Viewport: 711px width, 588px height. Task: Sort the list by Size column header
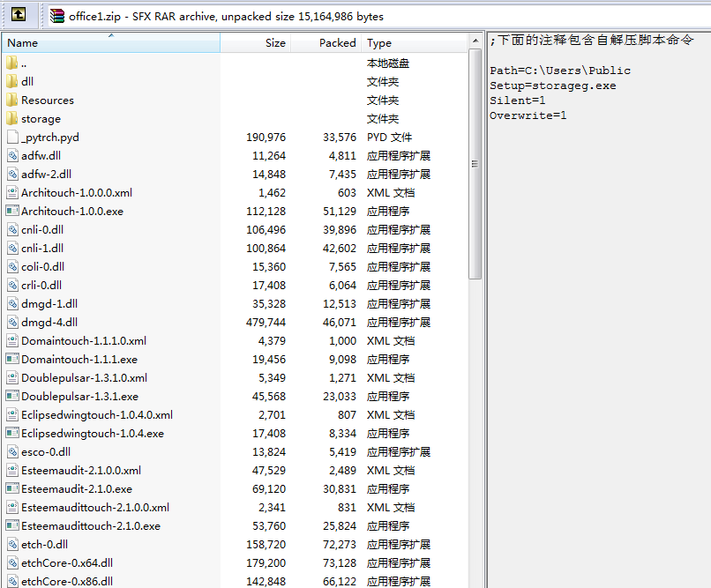pyautogui.click(x=255, y=42)
